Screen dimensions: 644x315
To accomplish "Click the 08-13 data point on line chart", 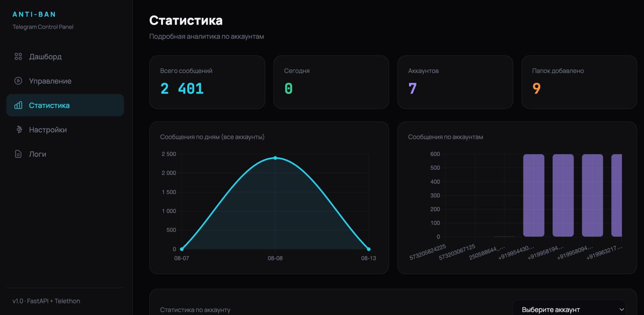I will coord(369,249).
